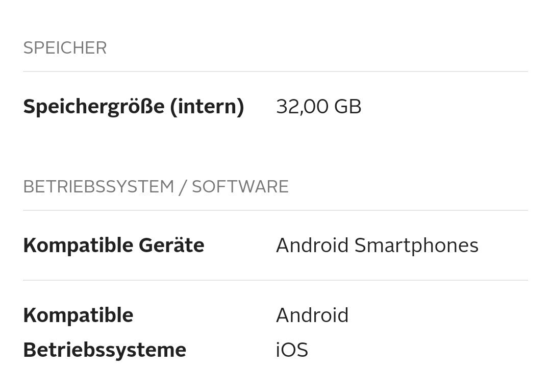The height and width of the screenshot is (392, 551).
Task: Click the word BETRIEBSSYSTEM in the header
Action: pos(98,187)
